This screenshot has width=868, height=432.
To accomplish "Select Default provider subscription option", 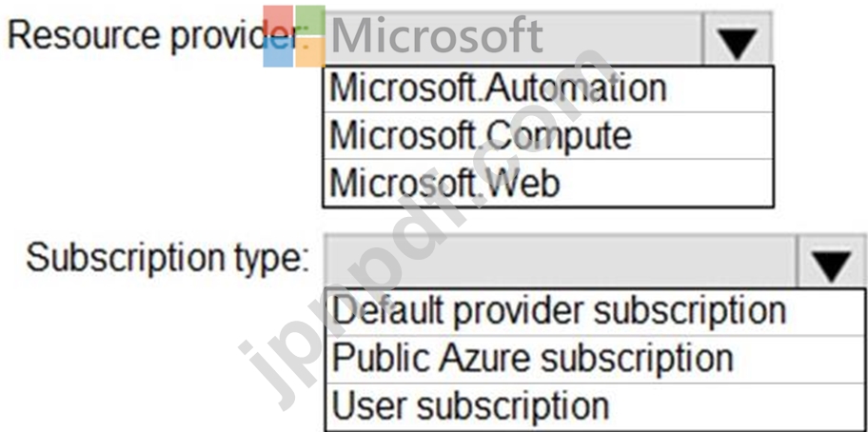I will [x=596, y=311].
